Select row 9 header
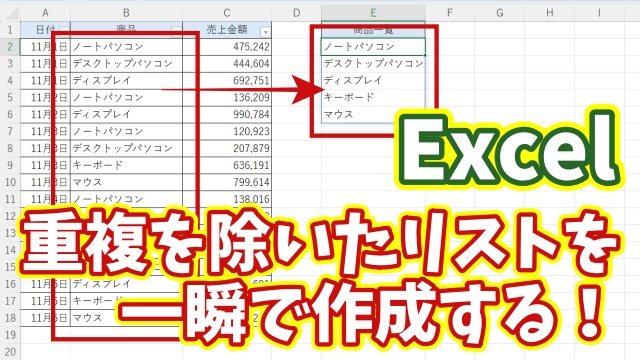640x360 pixels. coord(10,165)
